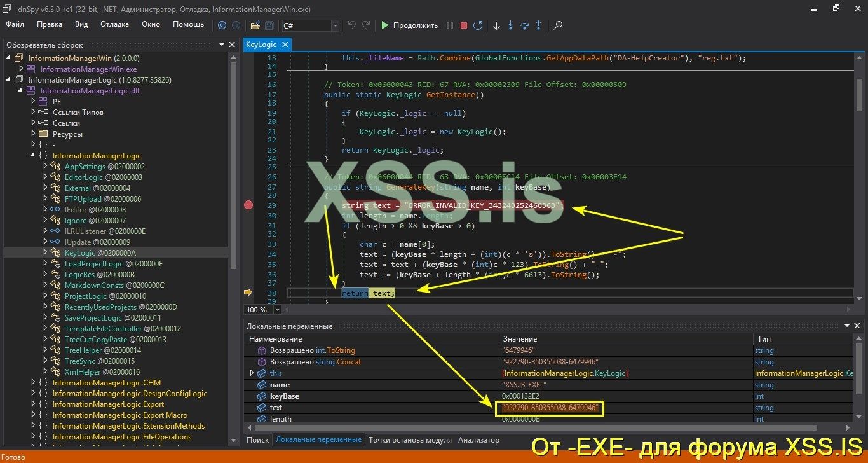Viewport: 868px width, 463px height.
Task: Click the Restart debugging icon
Action: 478,25
